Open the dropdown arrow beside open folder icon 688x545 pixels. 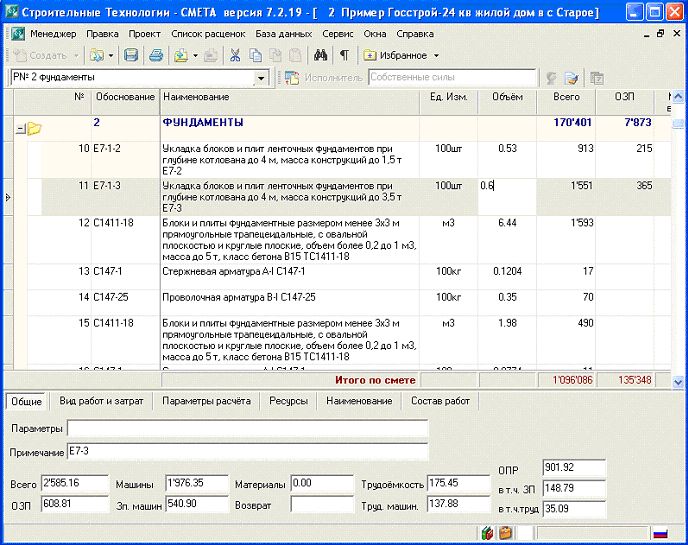point(111,56)
